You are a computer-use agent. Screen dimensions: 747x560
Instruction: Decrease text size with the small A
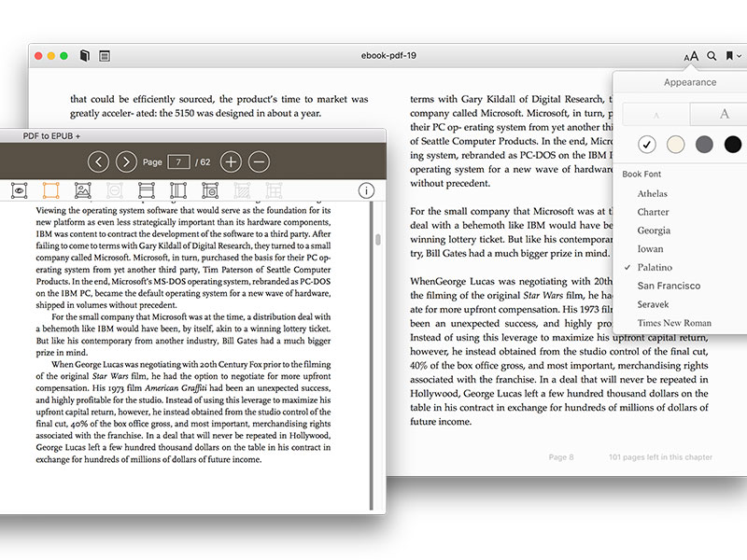(656, 115)
